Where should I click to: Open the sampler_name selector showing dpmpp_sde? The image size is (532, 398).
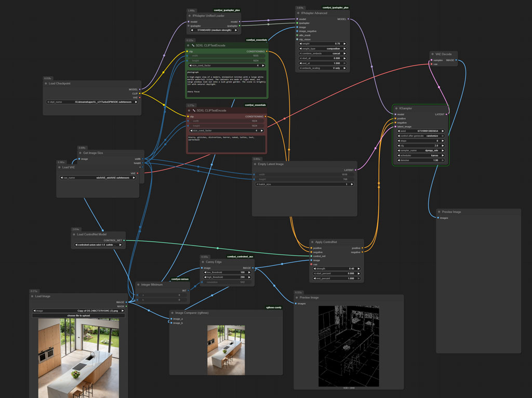(420, 150)
